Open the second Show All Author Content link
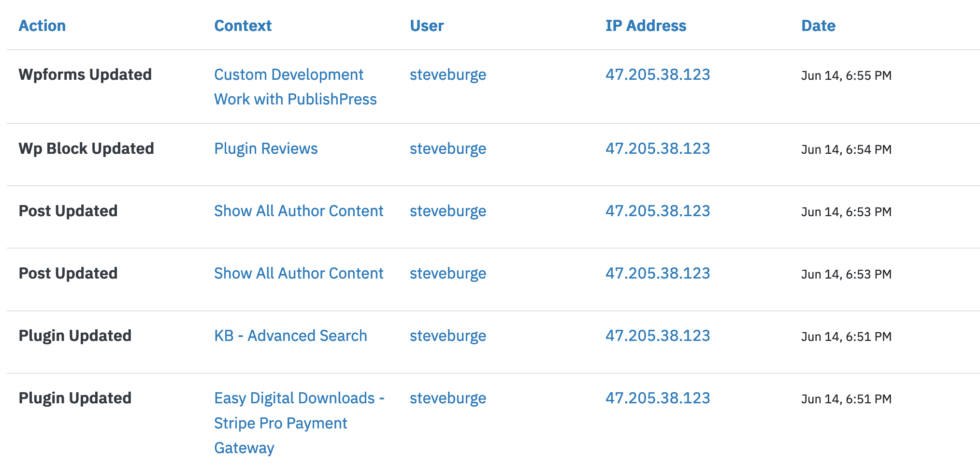 coord(299,273)
